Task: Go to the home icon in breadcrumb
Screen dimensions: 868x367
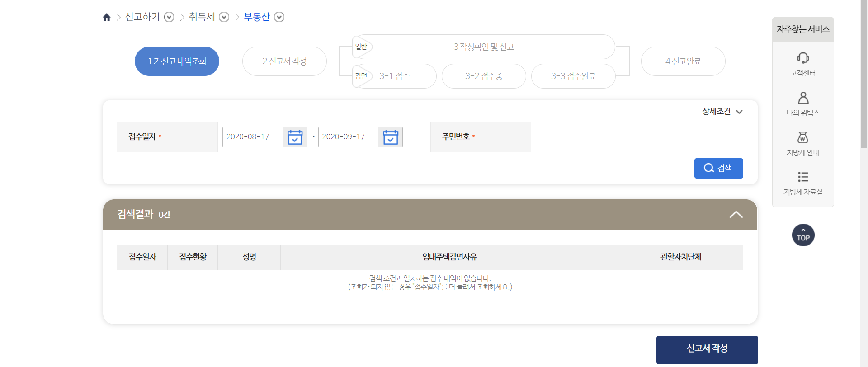Action: tap(107, 17)
